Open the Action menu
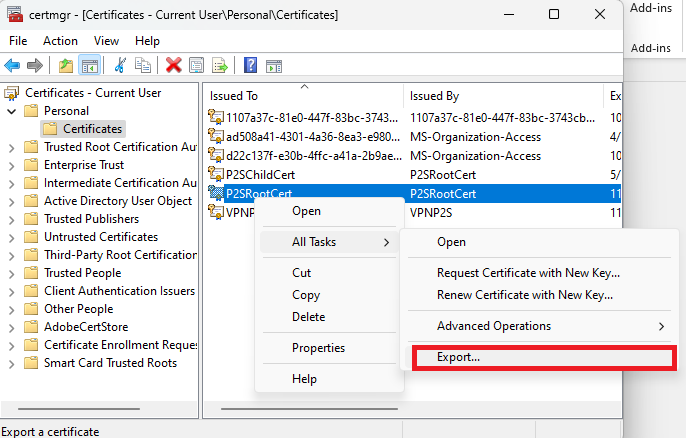The image size is (686, 438). pyautogui.click(x=60, y=41)
